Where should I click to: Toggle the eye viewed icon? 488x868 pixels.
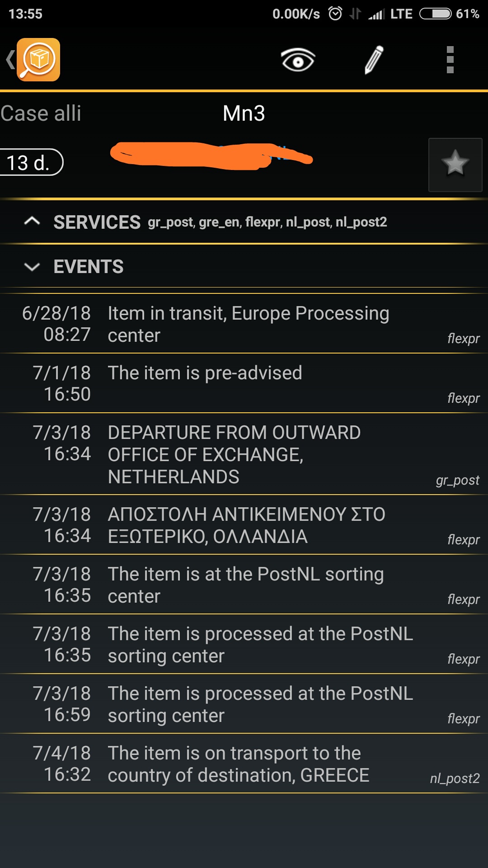pos(298,60)
